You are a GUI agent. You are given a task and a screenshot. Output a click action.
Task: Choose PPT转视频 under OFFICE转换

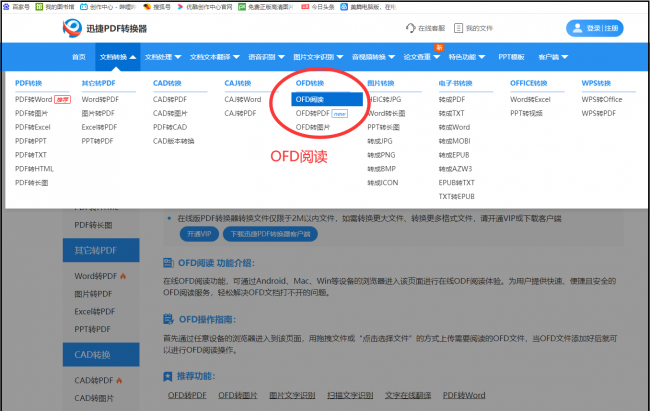(526, 113)
